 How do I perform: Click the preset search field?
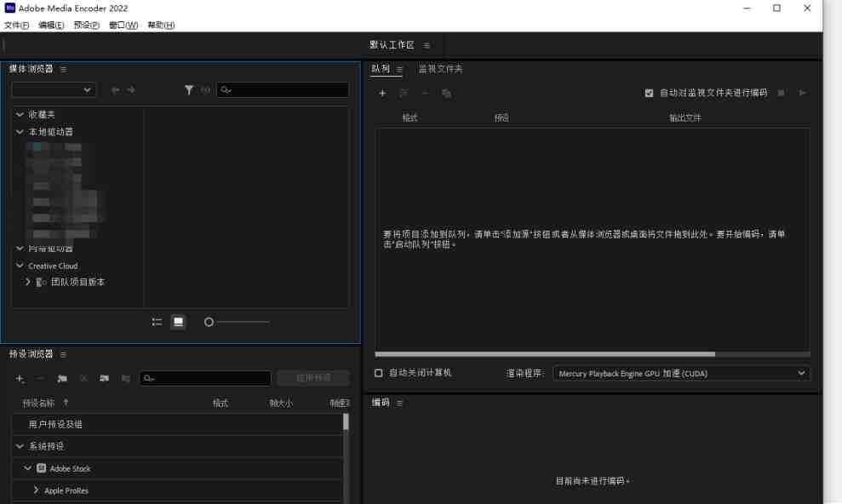(x=204, y=378)
